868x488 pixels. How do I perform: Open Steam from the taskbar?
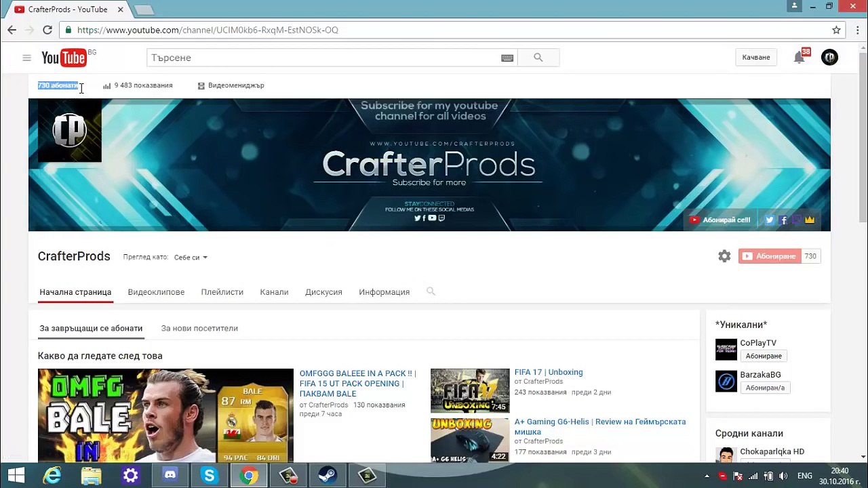point(328,476)
